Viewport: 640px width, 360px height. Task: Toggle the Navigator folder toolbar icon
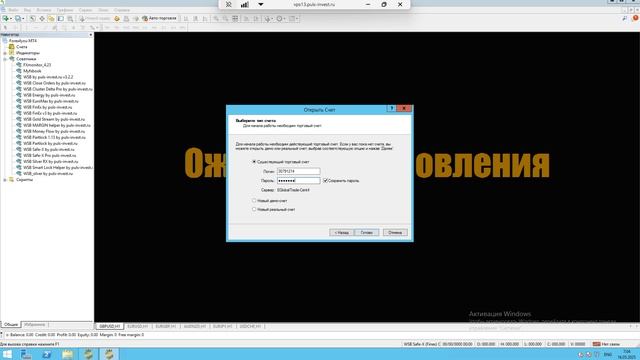(51, 18)
